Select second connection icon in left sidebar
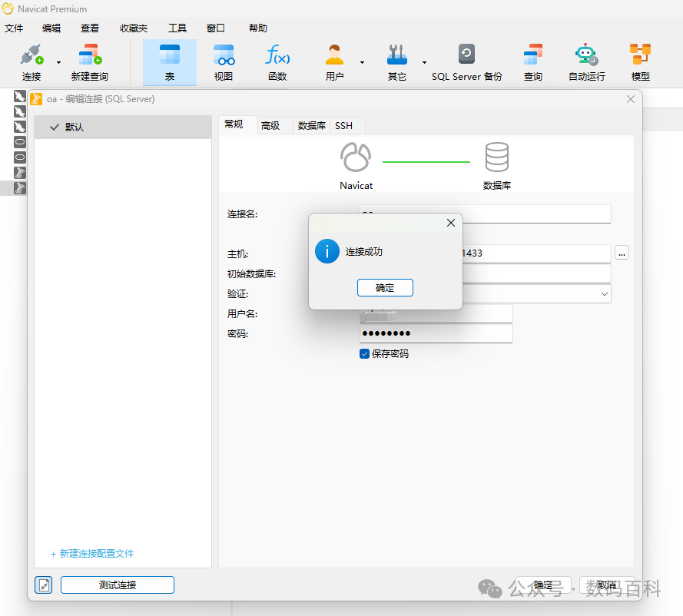 (x=20, y=111)
